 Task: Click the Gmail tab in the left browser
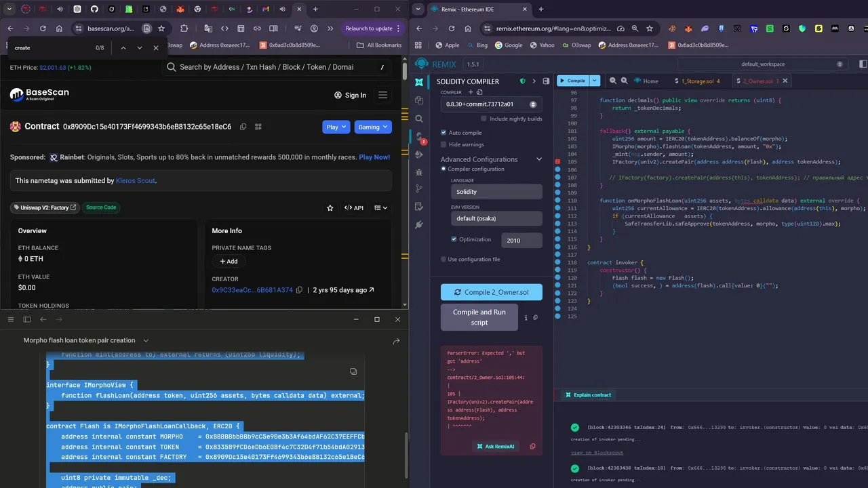pos(266,9)
